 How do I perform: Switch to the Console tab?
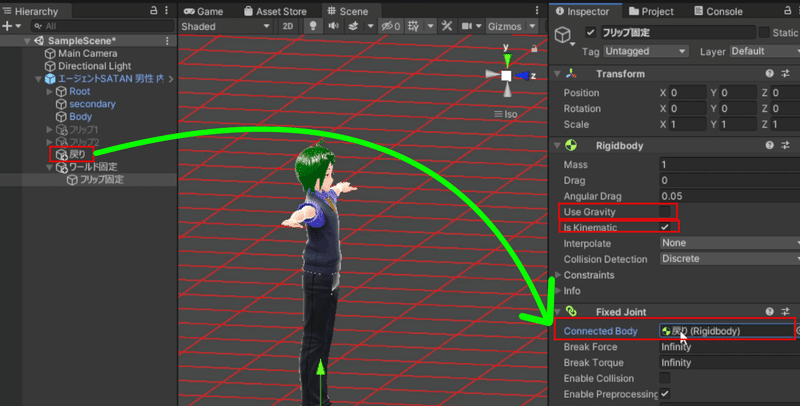[718, 11]
